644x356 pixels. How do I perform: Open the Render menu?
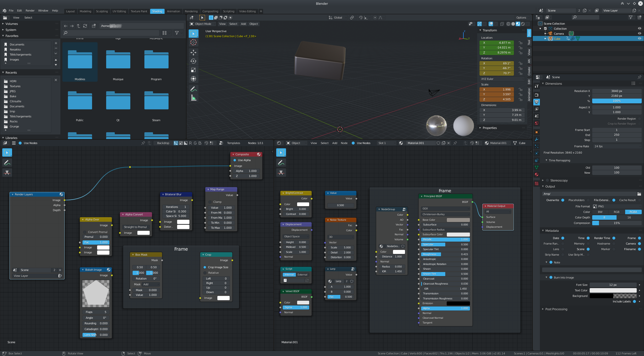(30, 11)
